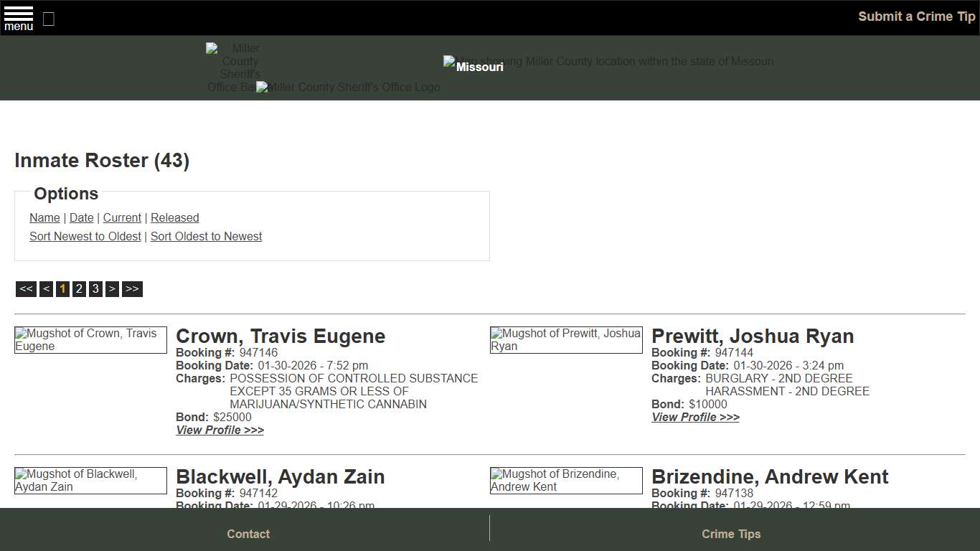980x551 pixels.
Task: View profile of Crown, Travis Eugene
Action: coord(220,430)
